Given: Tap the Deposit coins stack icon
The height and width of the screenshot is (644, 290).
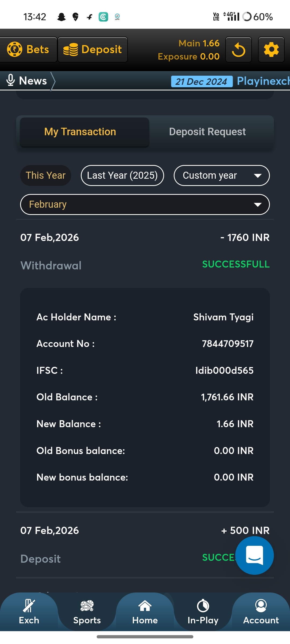Looking at the screenshot, I should tap(71, 50).
